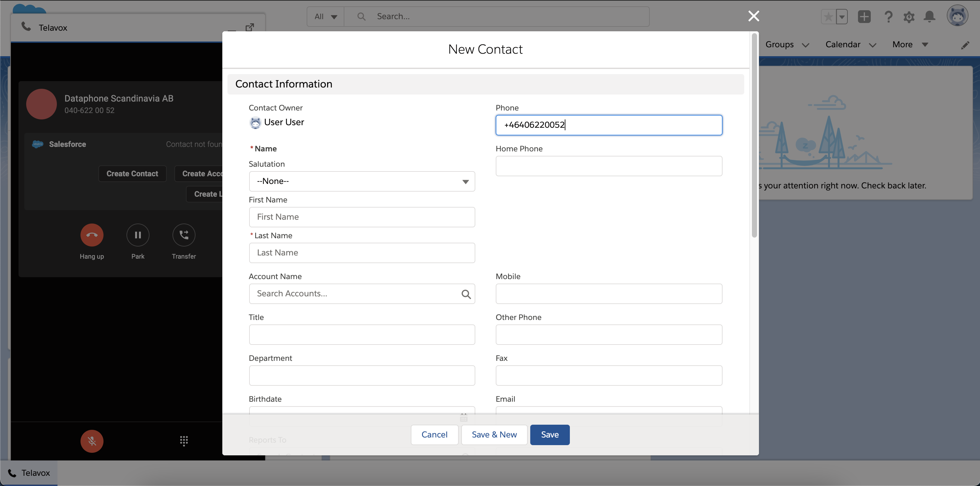The width and height of the screenshot is (980, 486).
Task: Open the dialpad keypad icon
Action: pos(184,441)
